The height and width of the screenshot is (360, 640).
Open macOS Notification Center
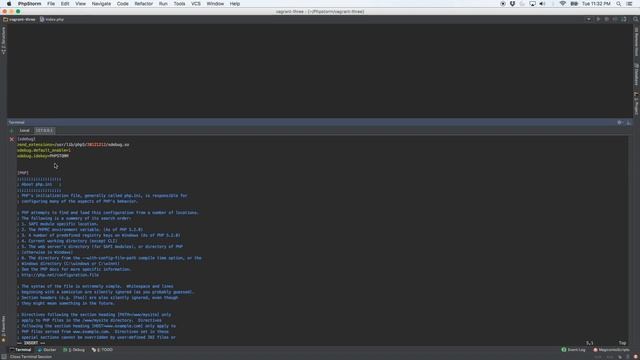[x=630, y=4]
